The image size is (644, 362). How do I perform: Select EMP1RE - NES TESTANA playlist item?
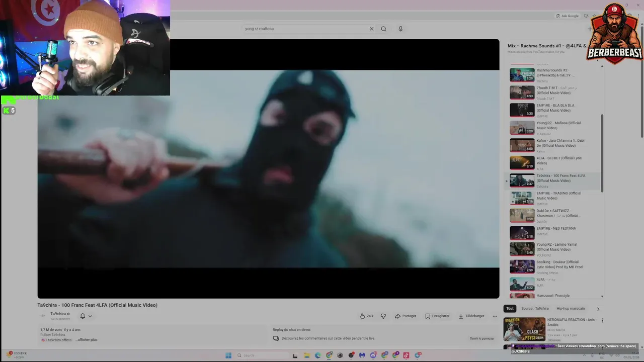[552, 233]
